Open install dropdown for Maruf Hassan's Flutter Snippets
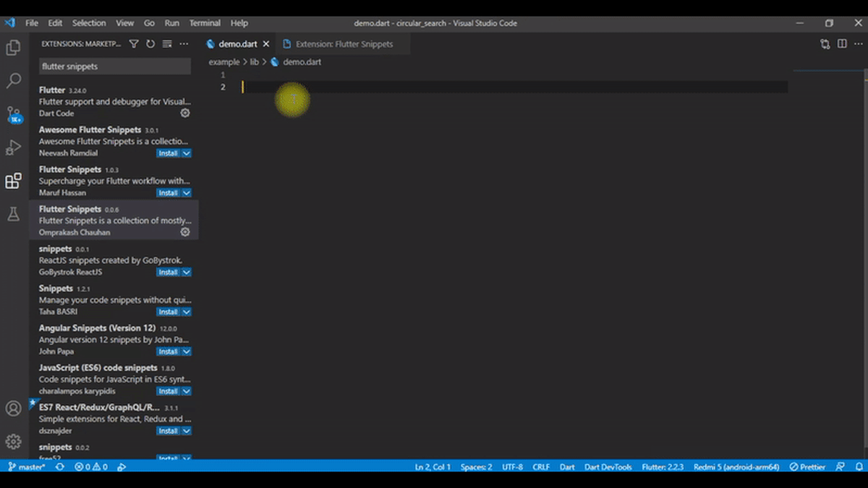The width and height of the screenshot is (868, 488). click(187, 193)
